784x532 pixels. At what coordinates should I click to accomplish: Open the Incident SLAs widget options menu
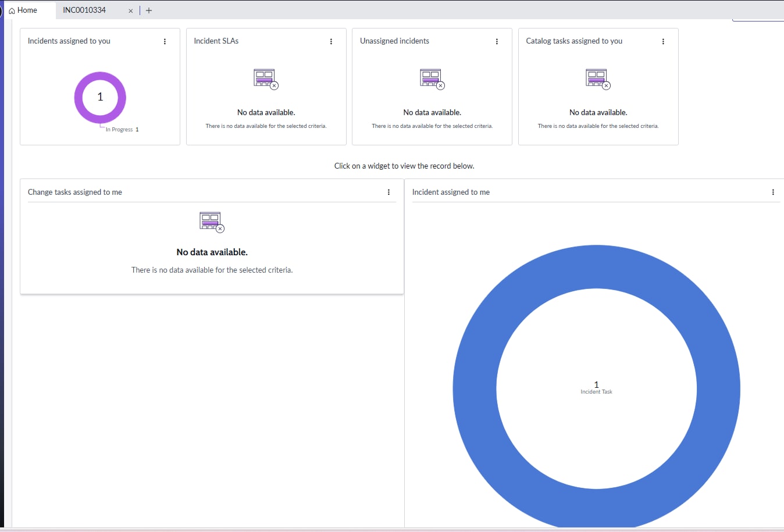331,41
